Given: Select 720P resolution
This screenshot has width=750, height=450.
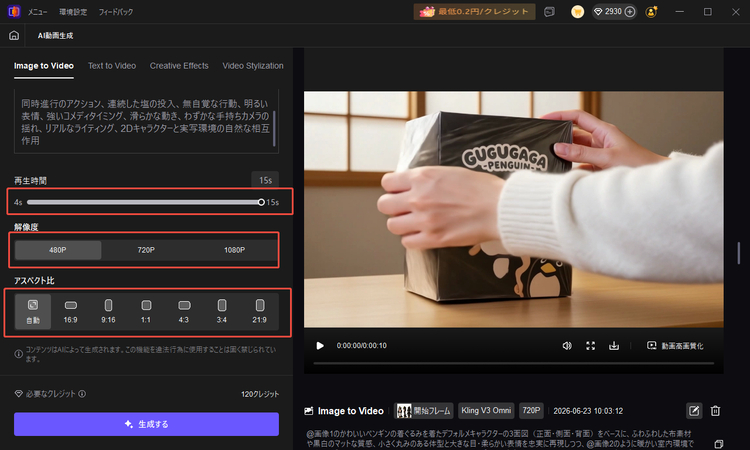Looking at the screenshot, I should pos(146,250).
